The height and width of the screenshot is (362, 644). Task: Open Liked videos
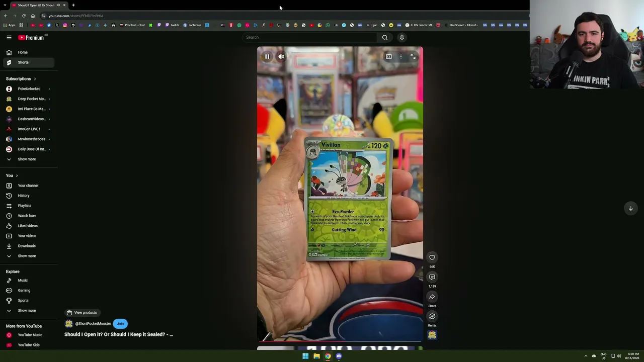click(x=29, y=226)
